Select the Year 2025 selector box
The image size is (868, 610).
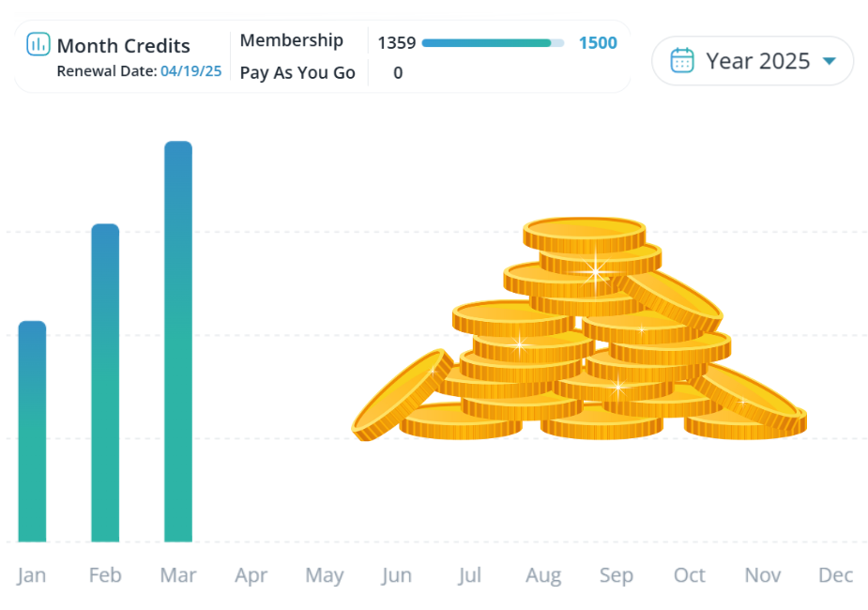pyautogui.click(x=753, y=61)
